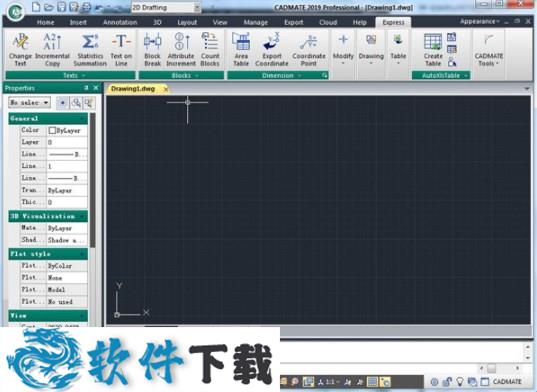Click the lock UI icon in status bar
The width and height of the screenshot is (537, 392).
[x=447, y=381]
